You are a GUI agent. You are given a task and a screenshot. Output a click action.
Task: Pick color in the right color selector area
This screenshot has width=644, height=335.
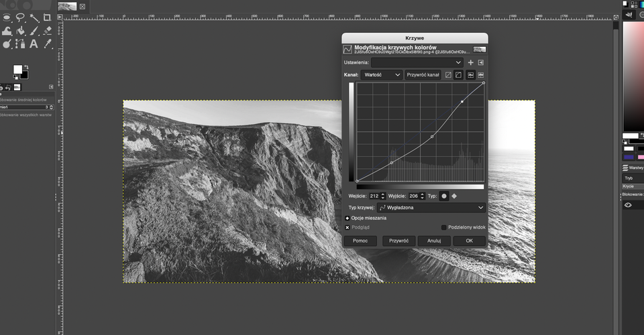point(633,76)
